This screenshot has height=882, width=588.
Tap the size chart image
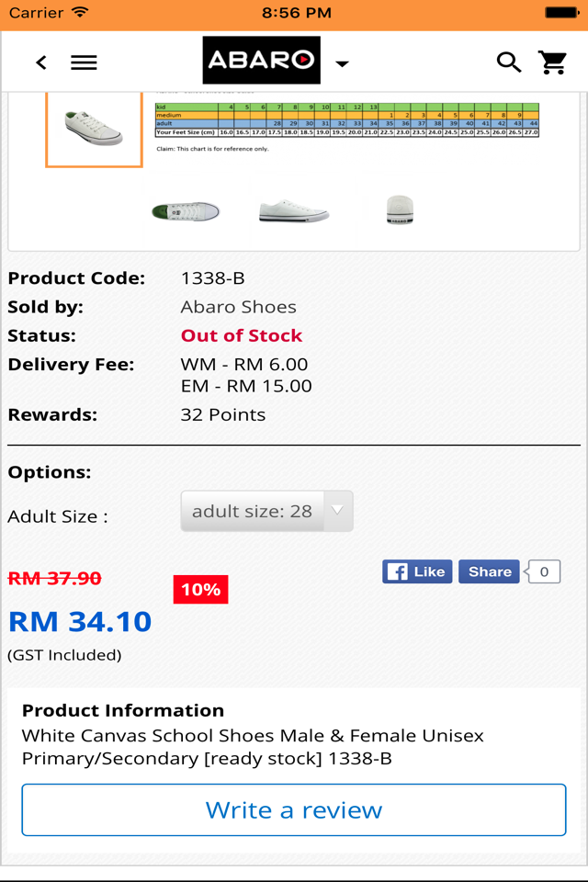(x=346, y=120)
